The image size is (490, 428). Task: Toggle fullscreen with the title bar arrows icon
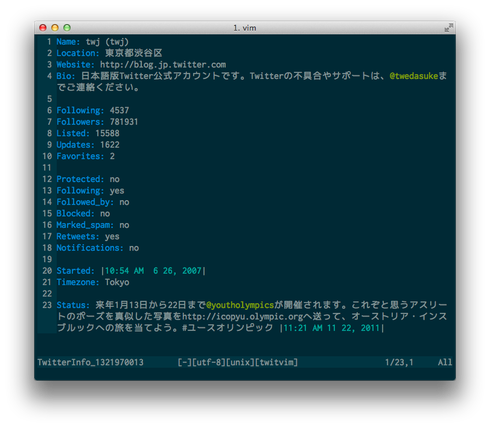pyautogui.click(x=449, y=27)
